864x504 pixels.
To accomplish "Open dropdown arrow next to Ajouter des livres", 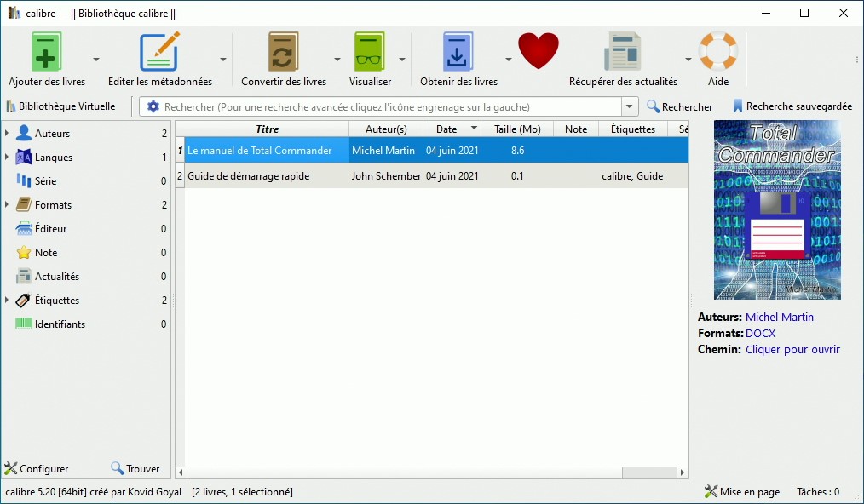I will [96, 60].
